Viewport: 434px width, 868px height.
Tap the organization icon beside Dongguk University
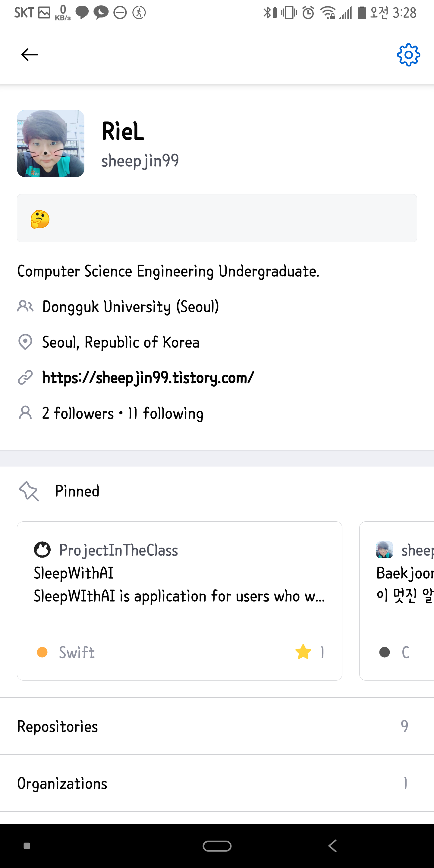pyautogui.click(x=25, y=306)
